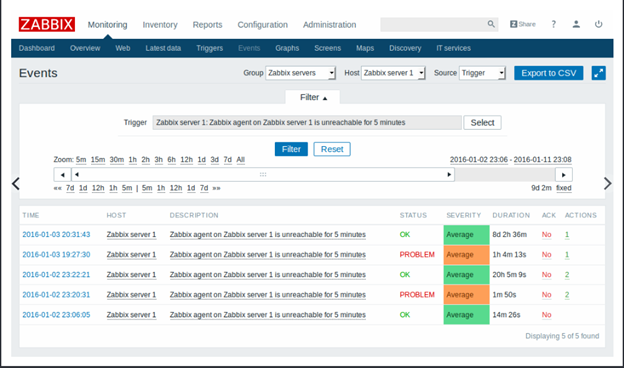The width and height of the screenshot is (624, 368).
Task: Open the Administration menu
Action: pos(330,25)
